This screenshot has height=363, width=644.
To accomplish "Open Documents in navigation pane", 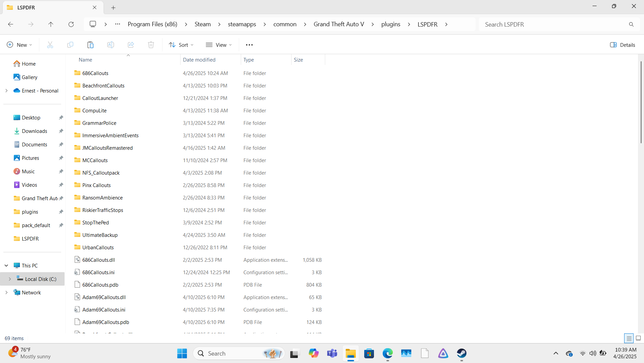I will (34, 144).
